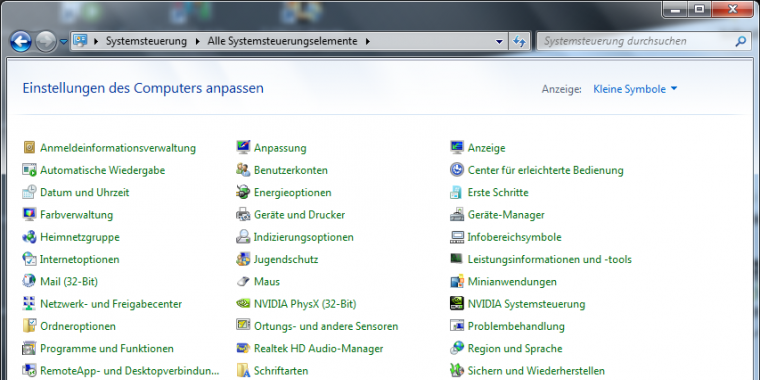Image resolution: width=760 pixels, height=380 pixels.
Task: Open Infobereichsymbole link
Action: click(514, 237)
